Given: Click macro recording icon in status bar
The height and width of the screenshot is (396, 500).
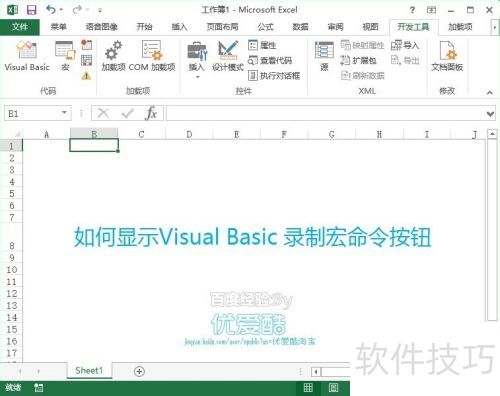Looking at the screenshot, I should click(39, 387).
